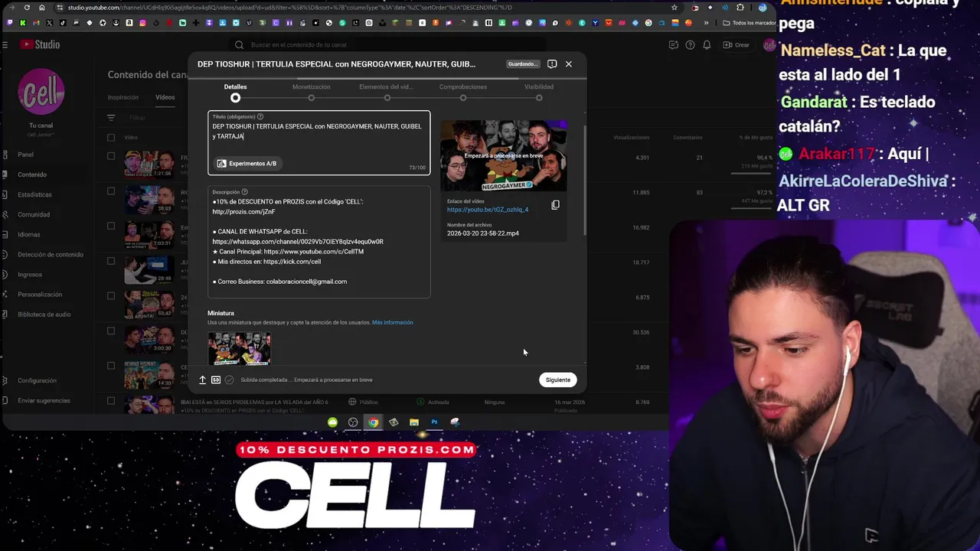980x551 pixels.
Task: Toggle the hamburger menu in Studio header
Action: pyautogui.click(x=5, y=44)
